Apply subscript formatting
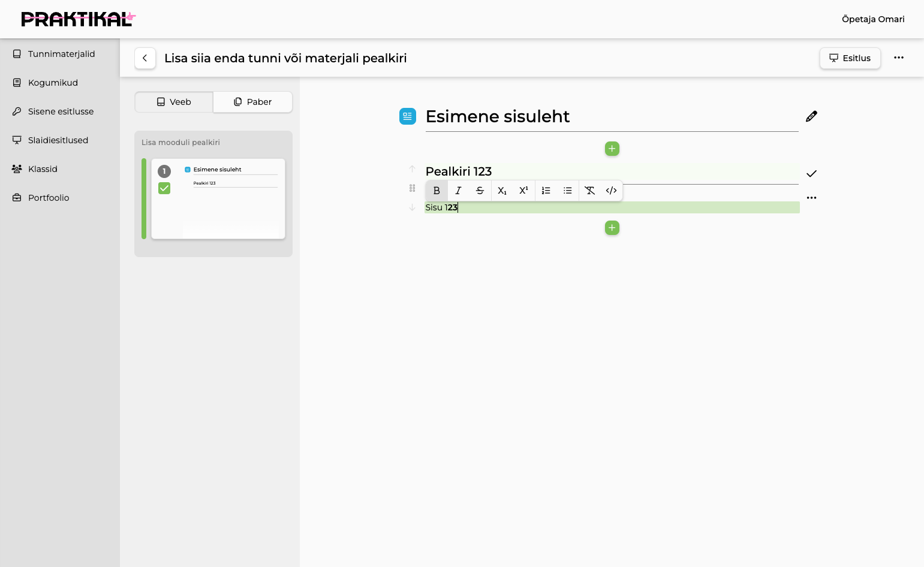The width and height of the screenshot is (924, 567). click(x=502, y=191)
